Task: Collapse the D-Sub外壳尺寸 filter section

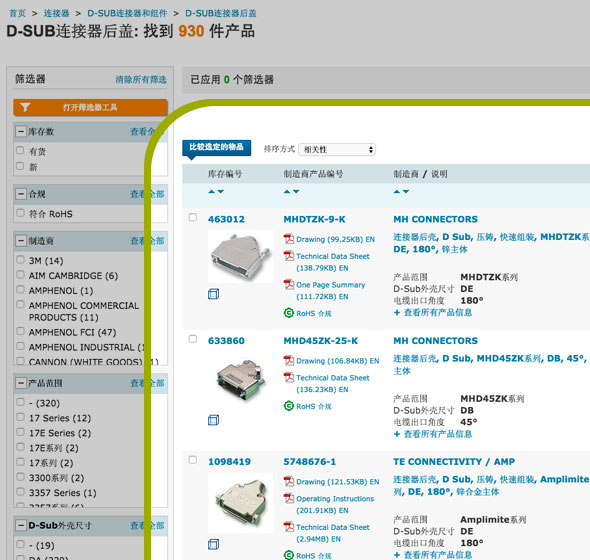Action: [21, 525]
